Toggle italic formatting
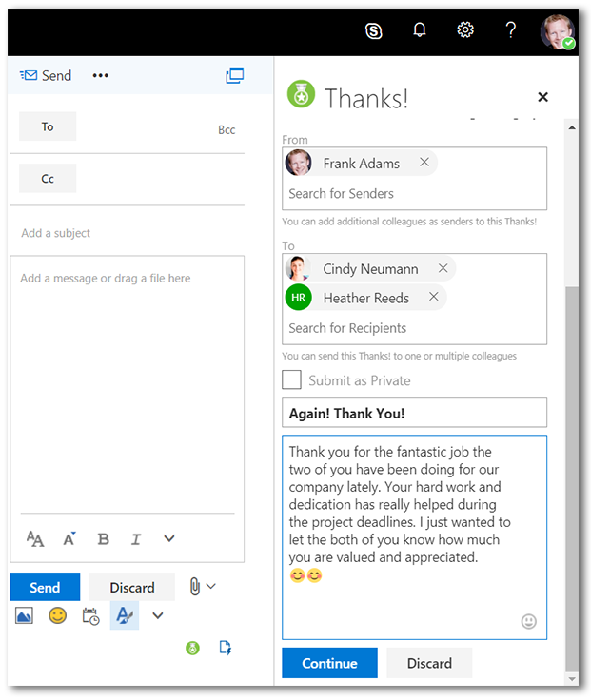This screenshot has height=700, width=591. pyautogui.click(x=136, y=539)
